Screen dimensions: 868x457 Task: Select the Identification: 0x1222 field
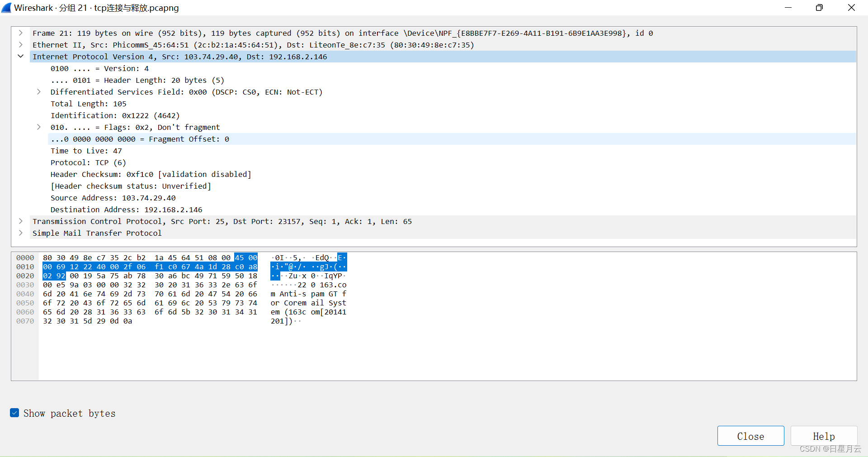click(x=115, y=115)
